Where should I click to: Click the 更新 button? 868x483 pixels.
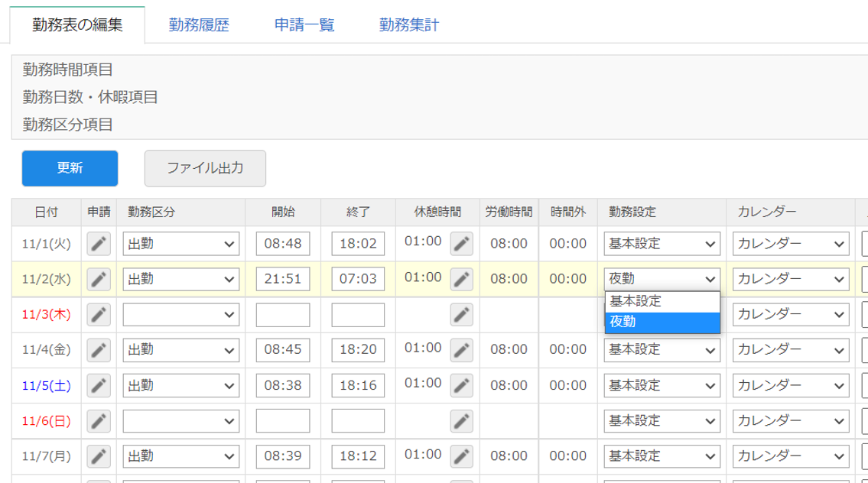point(70,169)
